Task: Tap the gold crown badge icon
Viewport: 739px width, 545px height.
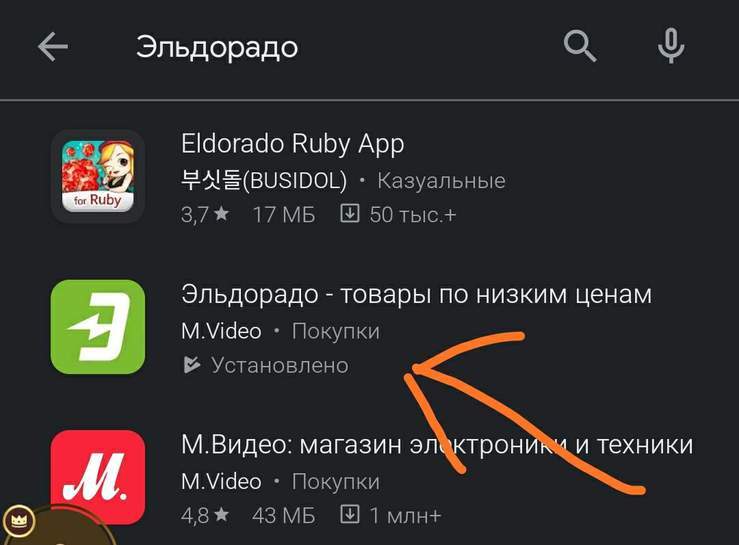Action: click(x=18, y=520)
